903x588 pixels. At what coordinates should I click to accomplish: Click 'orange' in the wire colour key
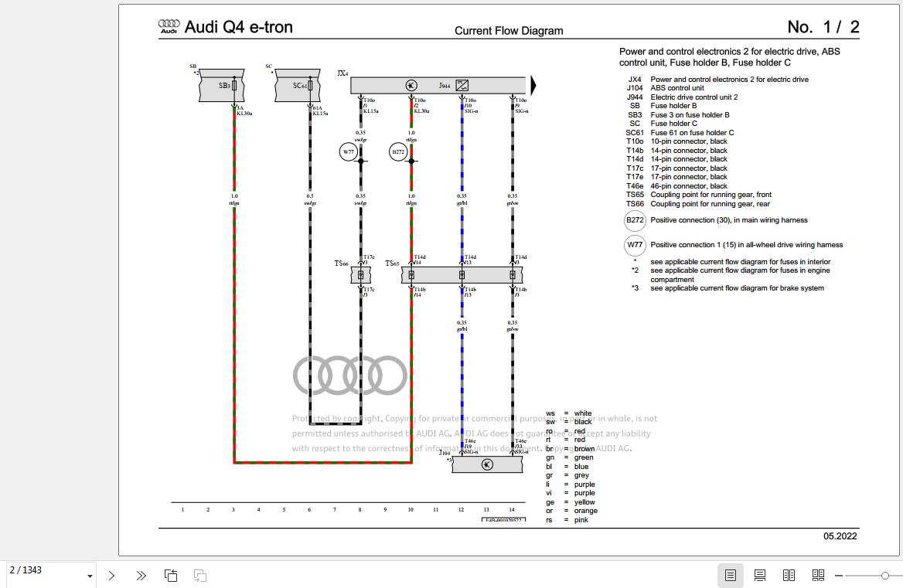pos(586,511)
